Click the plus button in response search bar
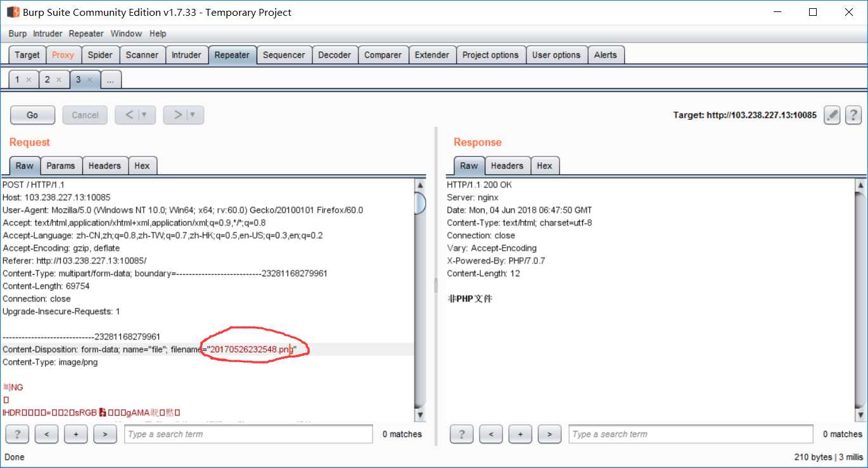868x468 pixels. (520, 434)
